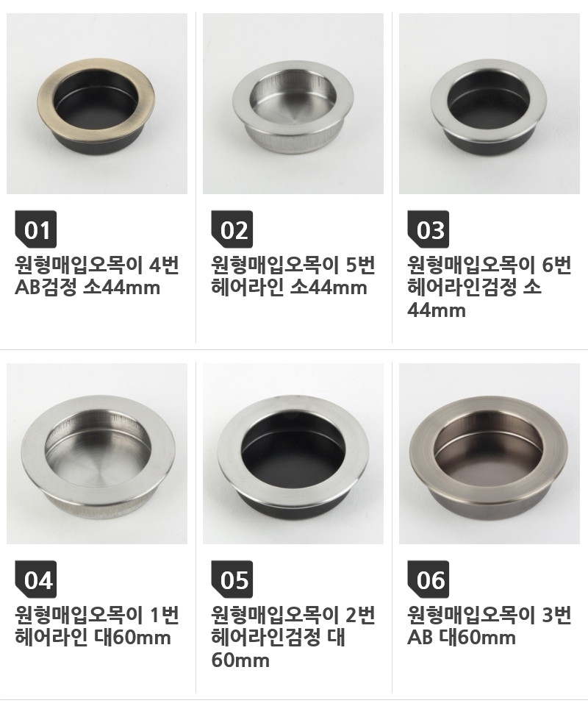Open the hairline black 60mm handle photo
The height and width of the screenshot is (706, 588).
tap(293, 454)
